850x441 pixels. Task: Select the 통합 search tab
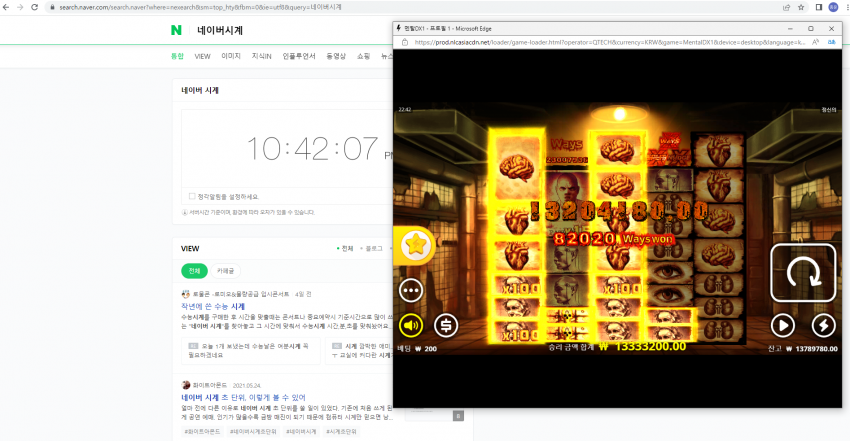click(177, 56)
